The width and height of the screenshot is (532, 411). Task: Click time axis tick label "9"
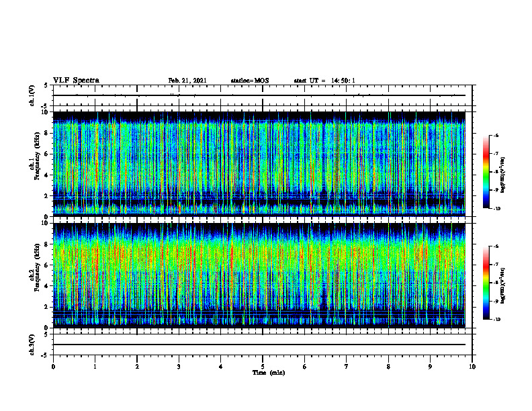(x=430, y=367)
